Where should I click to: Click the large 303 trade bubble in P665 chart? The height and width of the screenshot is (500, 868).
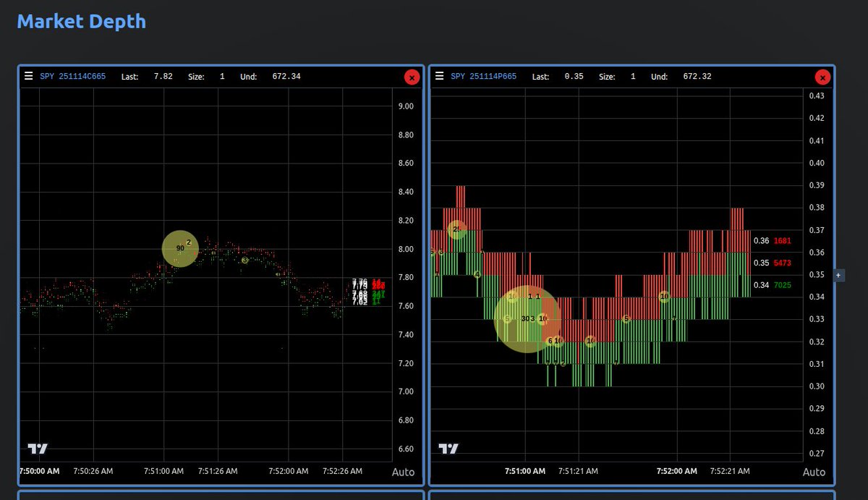527,318
